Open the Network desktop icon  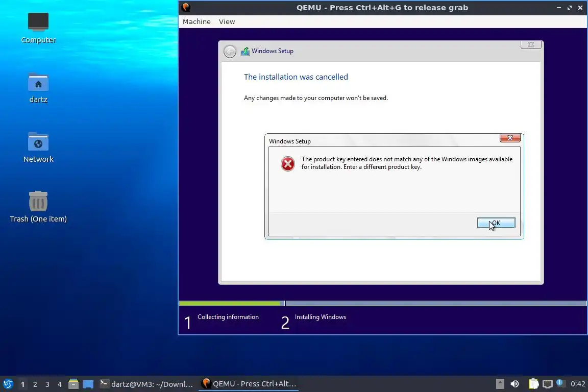click(x=38, y=148)
